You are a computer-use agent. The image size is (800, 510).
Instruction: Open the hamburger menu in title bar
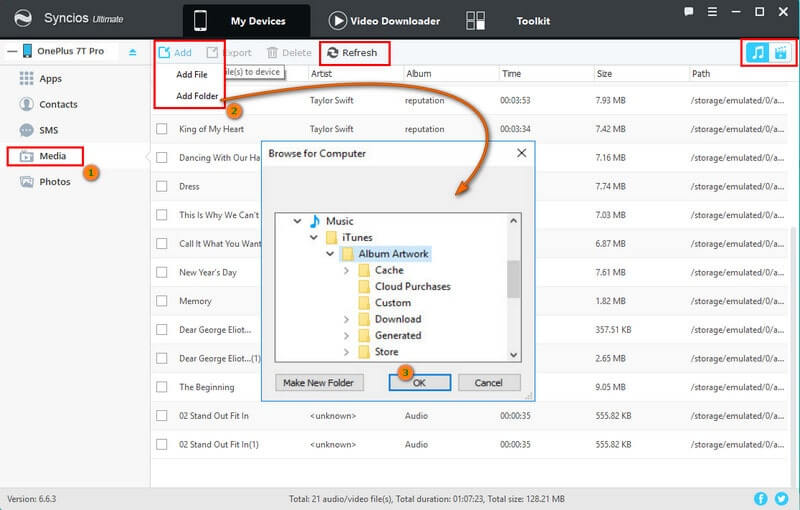pyautogui.click(x=712, y=12)
